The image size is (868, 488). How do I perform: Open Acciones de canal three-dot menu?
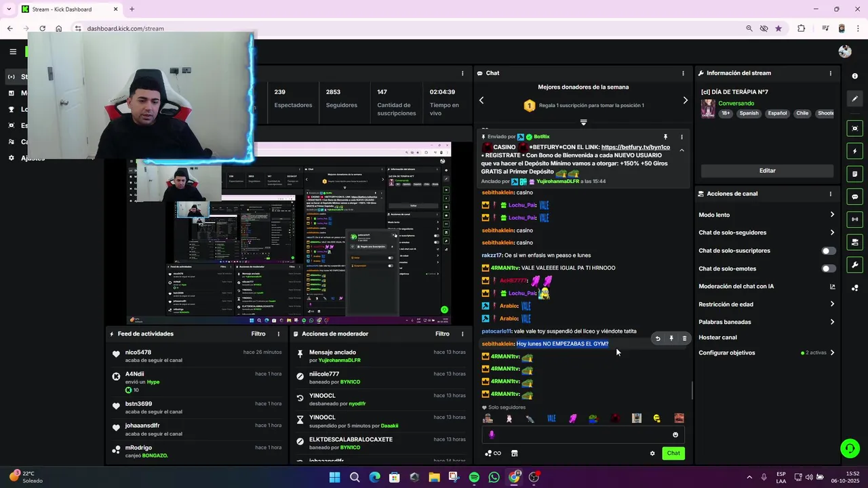pyautogui.click(x=830, y=194)
